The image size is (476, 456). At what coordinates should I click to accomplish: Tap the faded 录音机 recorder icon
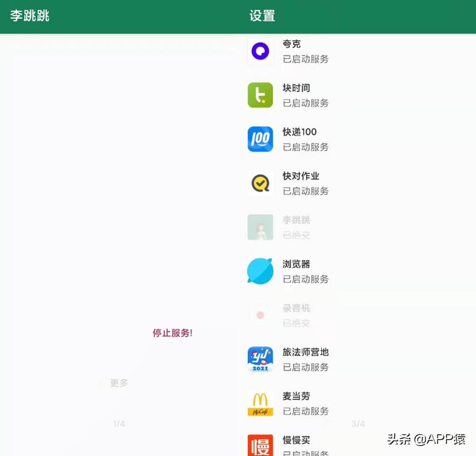(260, 315)
